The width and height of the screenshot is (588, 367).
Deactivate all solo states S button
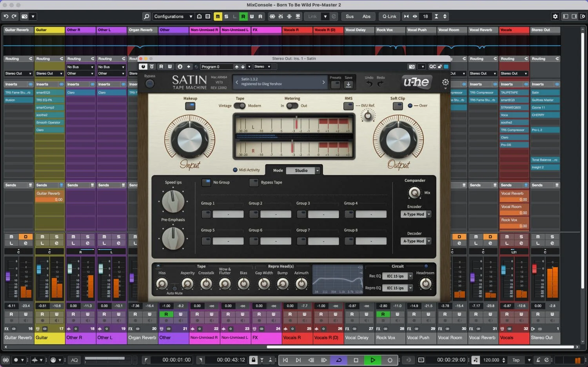226,16
